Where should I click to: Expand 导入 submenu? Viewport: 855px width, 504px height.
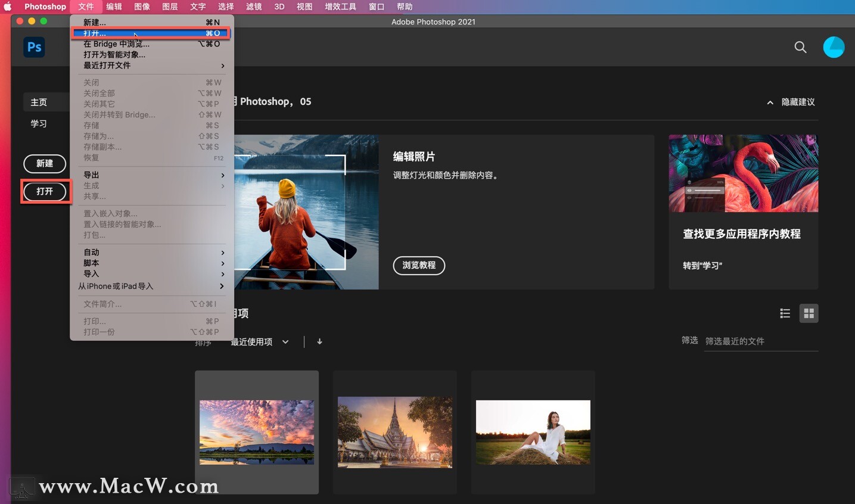pos(151,274)
